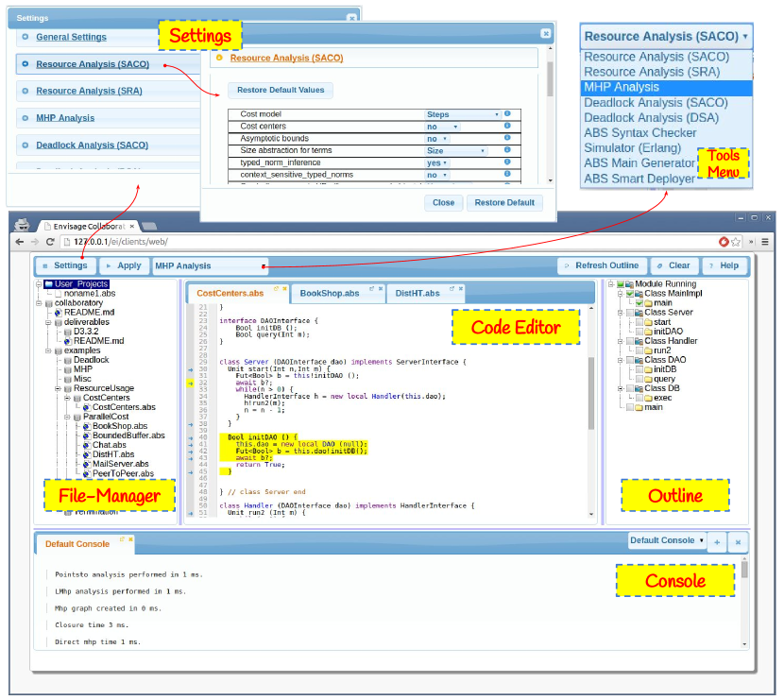This screenshot has width=784, height=700.
Task: Click the Apply button in toolbar
Action: click(x=124, y=266)
